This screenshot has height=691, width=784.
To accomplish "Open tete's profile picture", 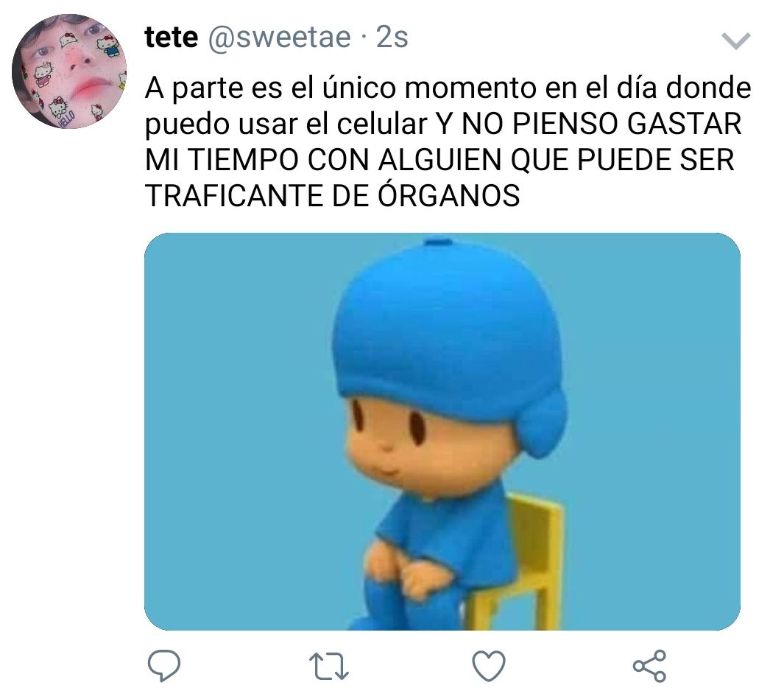I will [69, 71].
